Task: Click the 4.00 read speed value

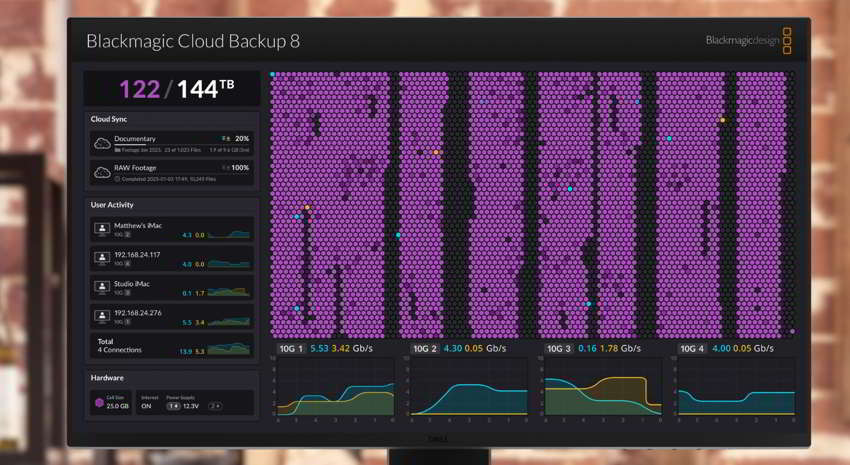Action: (721, 348)
